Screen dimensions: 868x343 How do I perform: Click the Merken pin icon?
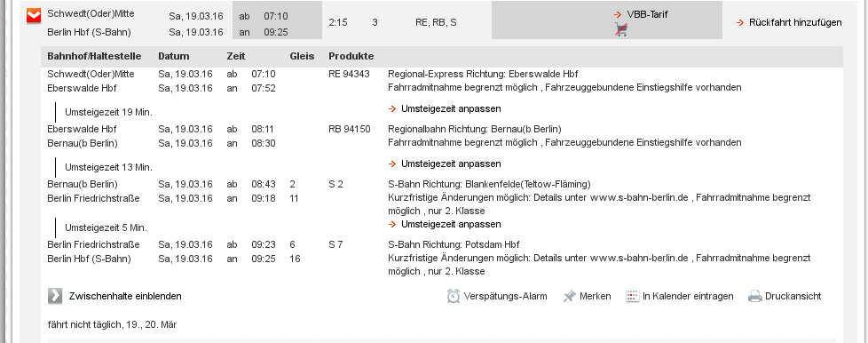pyautogui.click(x=569, y=297)
